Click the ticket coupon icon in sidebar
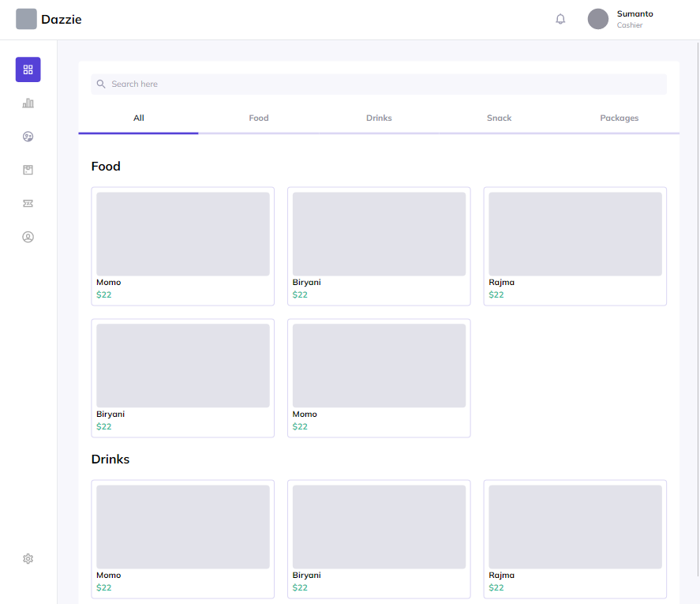700x604 pixels. (x=28, y=203)
